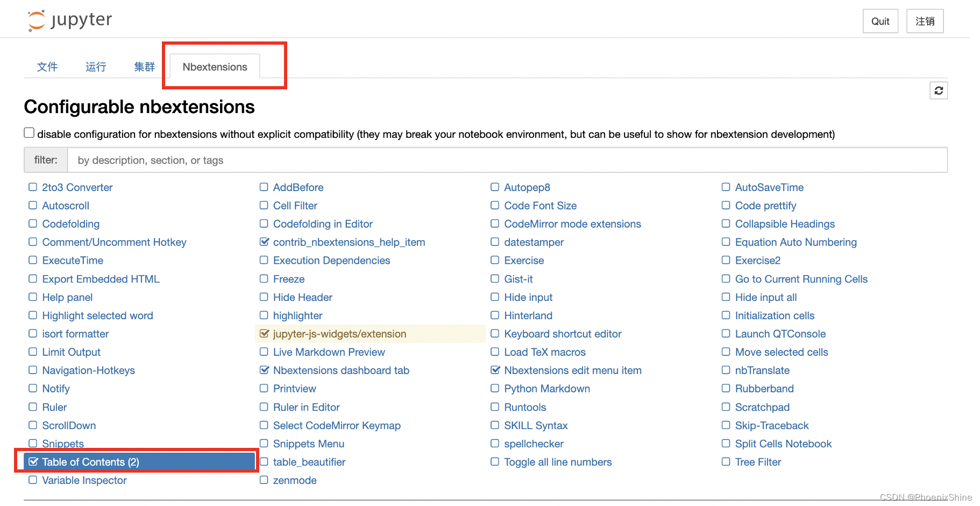Open the Collapsible Headings extension

coord(785,224)
